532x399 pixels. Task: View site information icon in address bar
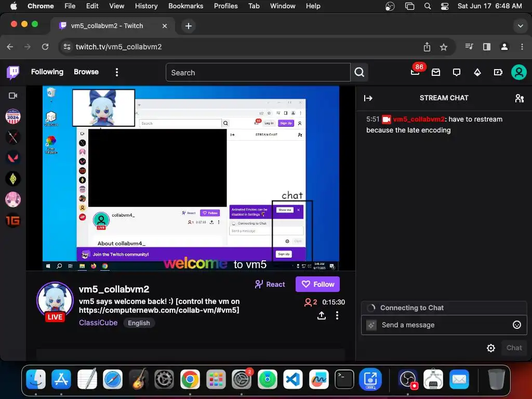pyautogui.click(x=67, y=47)
